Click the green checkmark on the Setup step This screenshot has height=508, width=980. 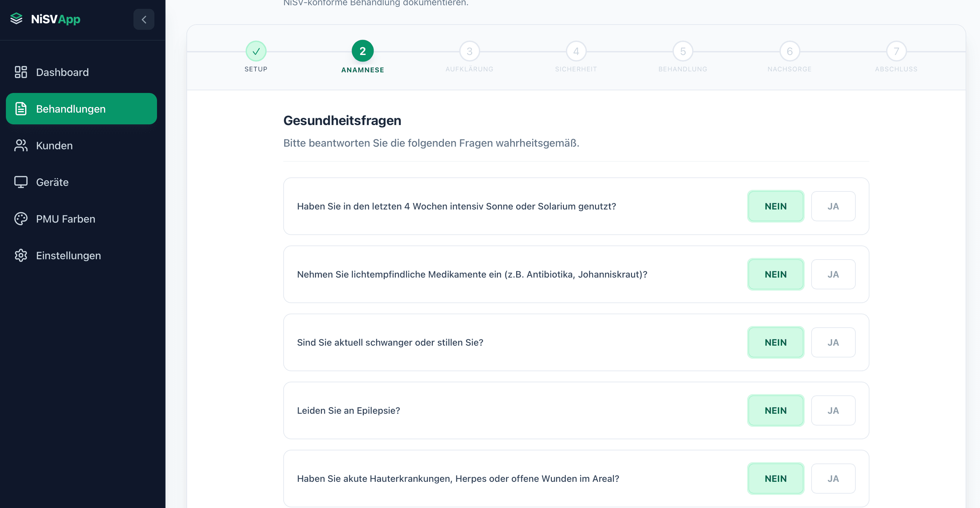click(x=256, y=51)
